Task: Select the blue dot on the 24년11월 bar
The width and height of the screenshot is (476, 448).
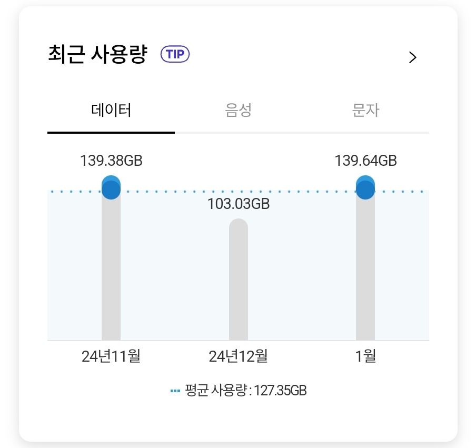Action: click(x=111, y=187)
